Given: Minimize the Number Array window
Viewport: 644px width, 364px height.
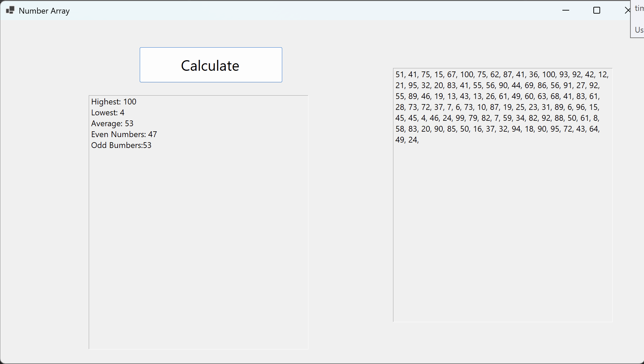Looking at the screenshot, I should (566, 11).
